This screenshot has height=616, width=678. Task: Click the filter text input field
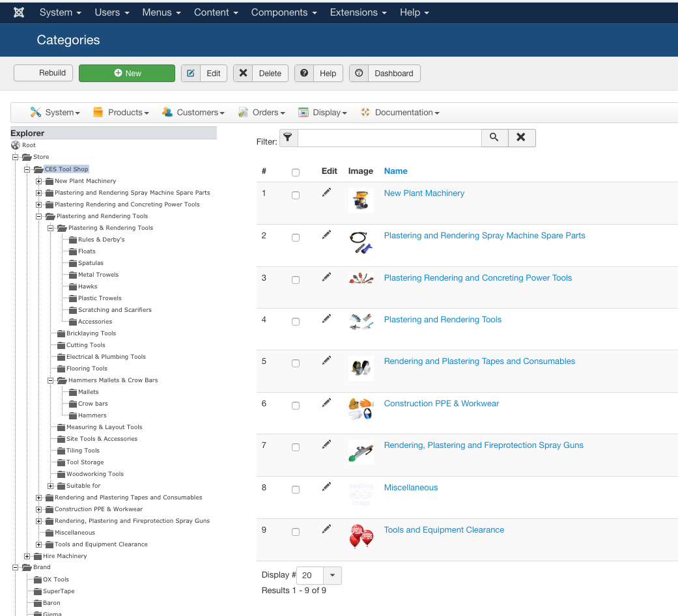point(389,137)
